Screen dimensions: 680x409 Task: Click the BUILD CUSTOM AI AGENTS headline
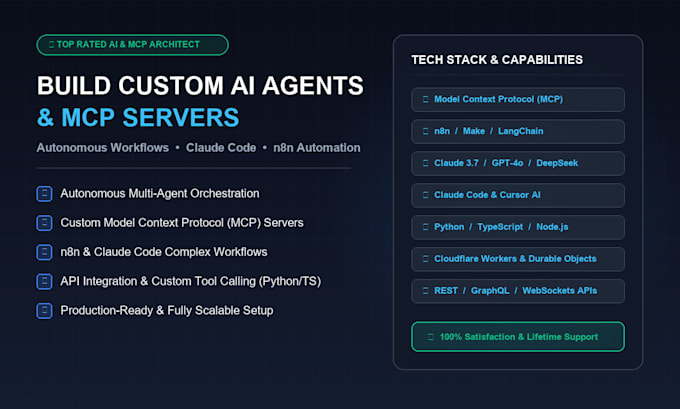pyautogui.click(x=200, y=85)
